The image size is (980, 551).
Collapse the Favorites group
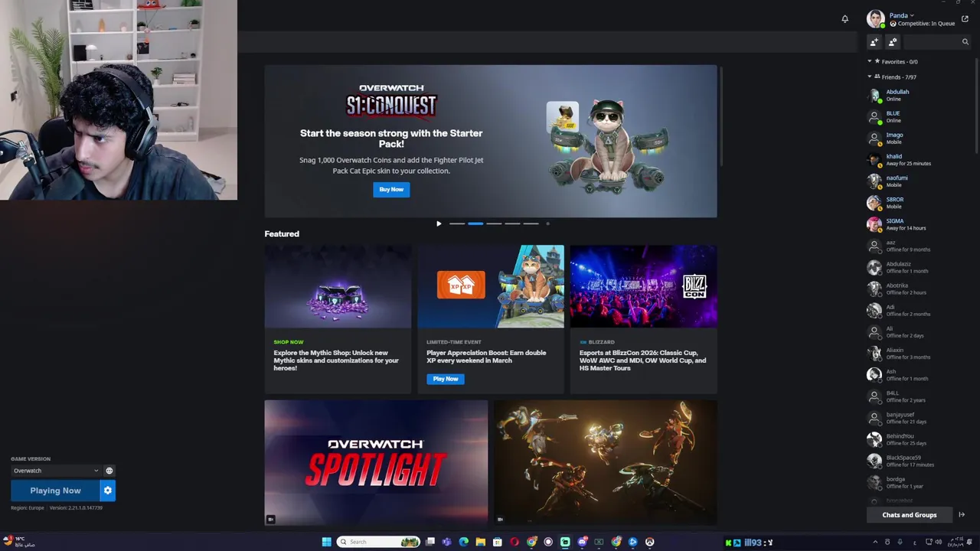click(x=870, y=61)
